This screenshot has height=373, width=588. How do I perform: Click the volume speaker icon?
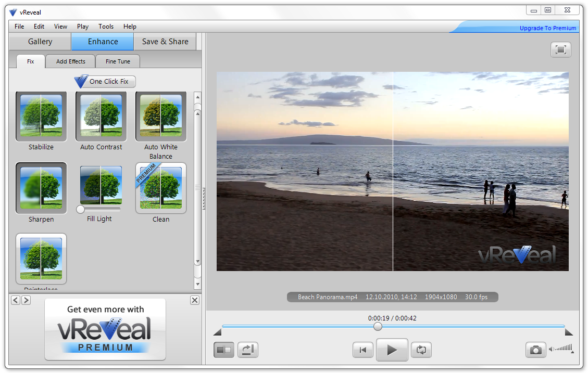click(x=552, y=349)
